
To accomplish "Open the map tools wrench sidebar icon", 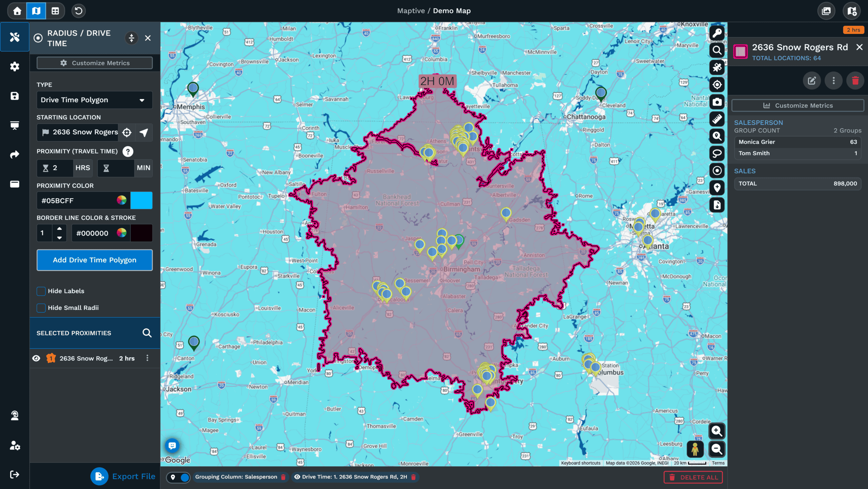I will 15,37.
